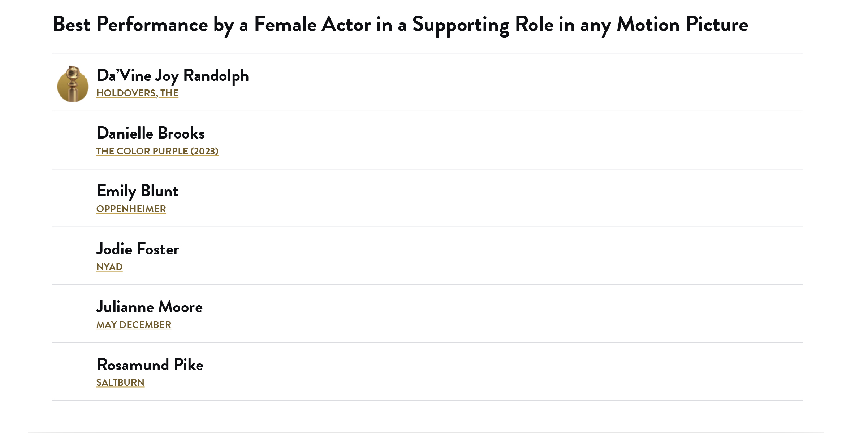Click nominee name Jodie Foster
Viewport: 868px width, 433px height.
point(138,249)
